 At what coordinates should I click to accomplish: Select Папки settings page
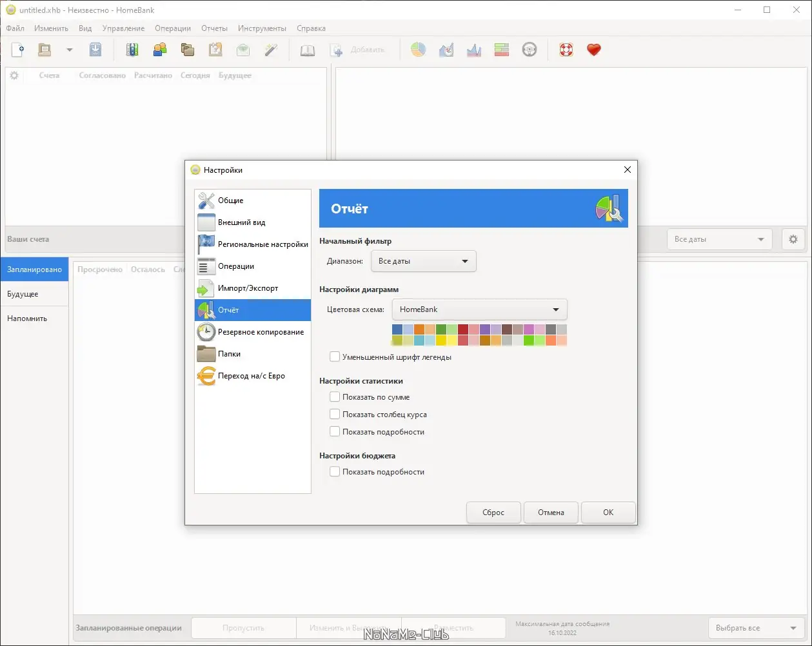tap(253, 354)
